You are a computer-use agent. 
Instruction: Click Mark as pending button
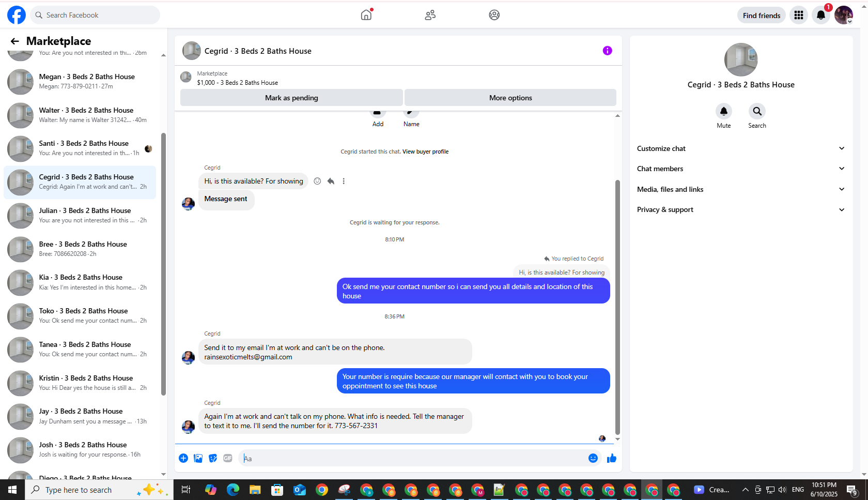pos(291,98)
